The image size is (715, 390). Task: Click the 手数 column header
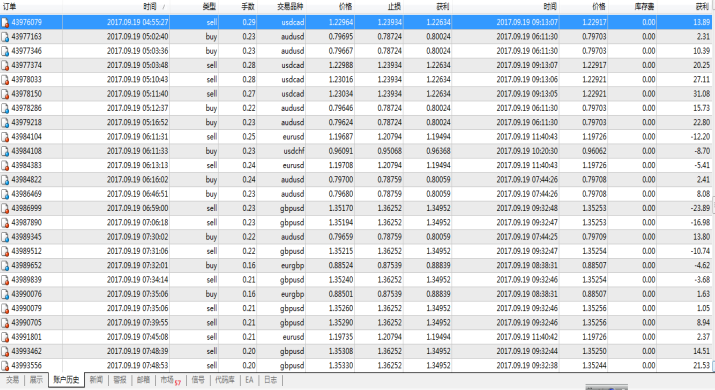pos(248,6)
